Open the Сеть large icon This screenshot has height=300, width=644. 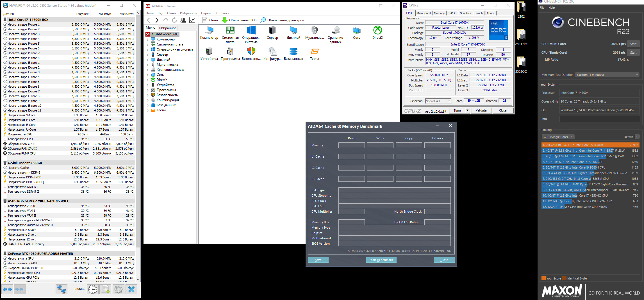click(x=356, y=33)
